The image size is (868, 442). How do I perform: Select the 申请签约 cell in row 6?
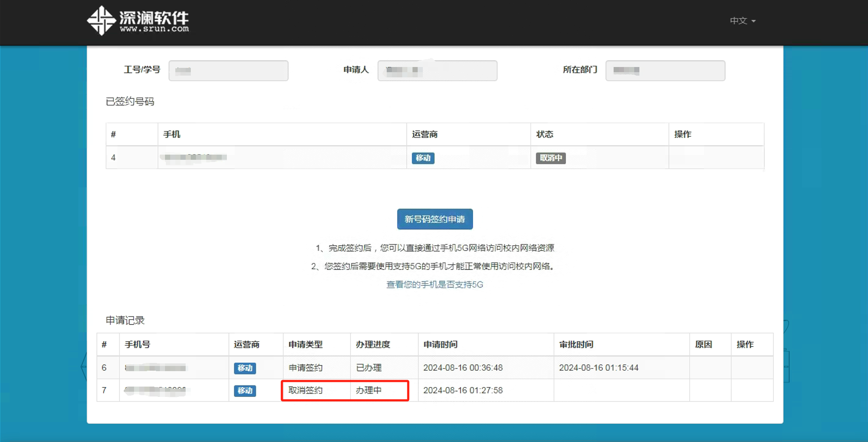coord(306,368)
